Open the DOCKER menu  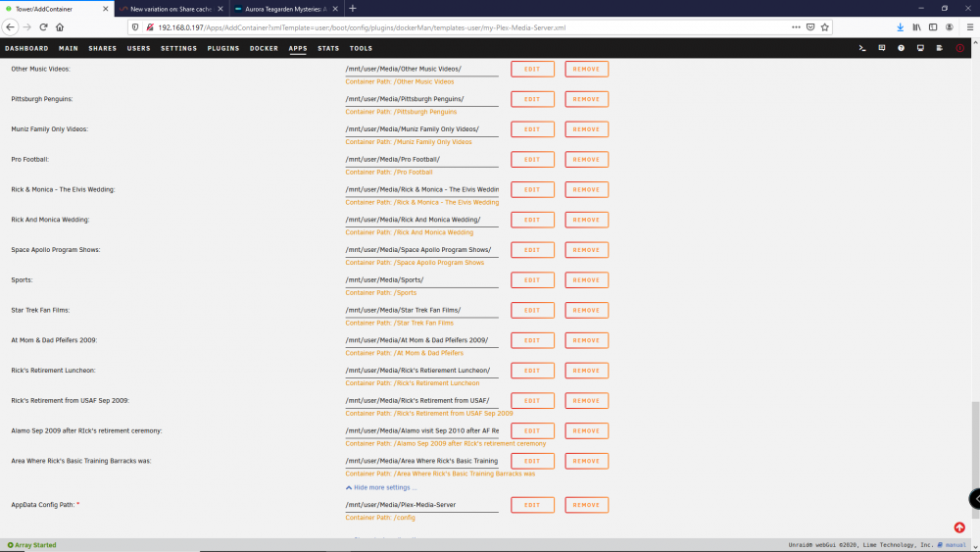point(264,48)
